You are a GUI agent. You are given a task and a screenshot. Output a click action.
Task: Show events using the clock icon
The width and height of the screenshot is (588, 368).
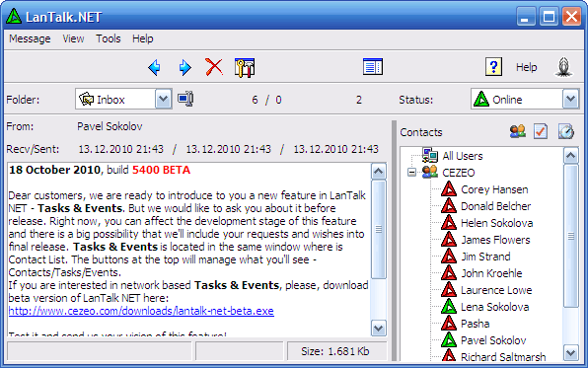click(565, 131)
